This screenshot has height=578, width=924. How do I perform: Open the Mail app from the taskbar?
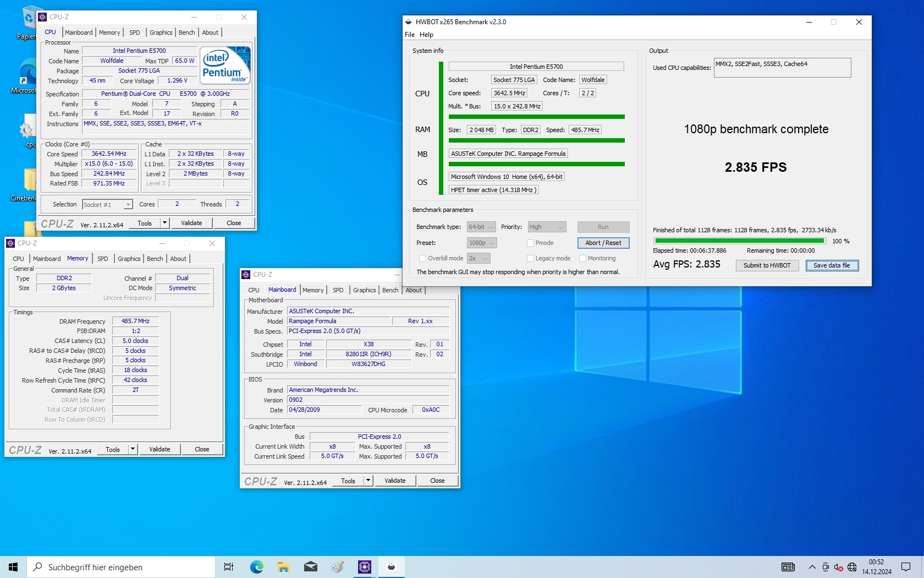pyautogui.click(x=310, y=567)
